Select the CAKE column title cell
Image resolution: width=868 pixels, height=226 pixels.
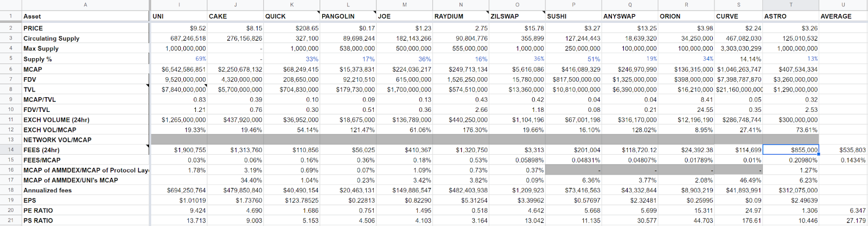pyautogui.click(x=235, y=16)
